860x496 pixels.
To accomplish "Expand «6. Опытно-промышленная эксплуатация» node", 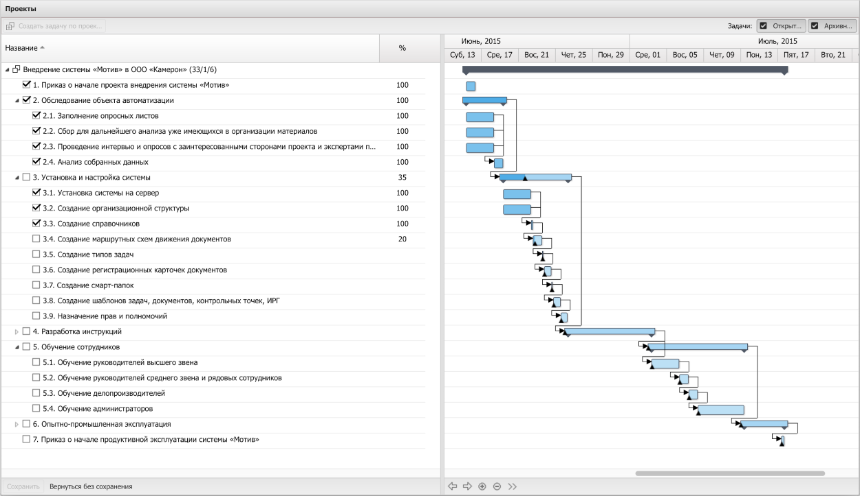I will click(16, 424).
